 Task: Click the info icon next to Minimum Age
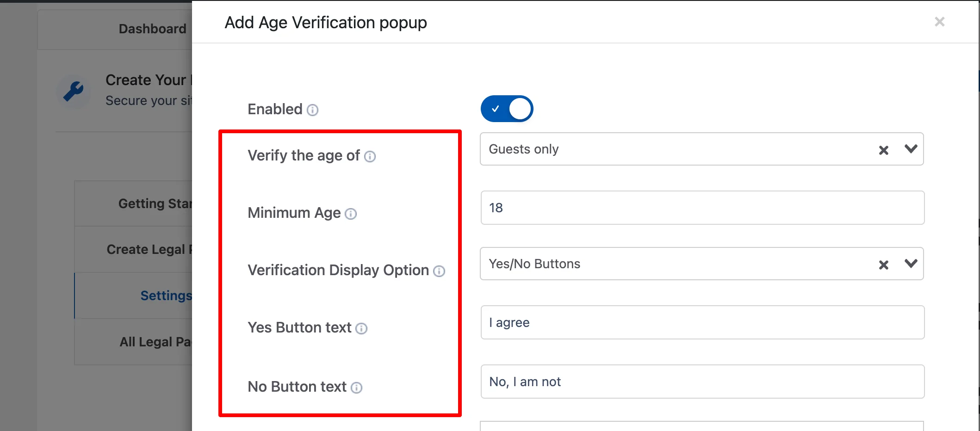coord(351,214)
